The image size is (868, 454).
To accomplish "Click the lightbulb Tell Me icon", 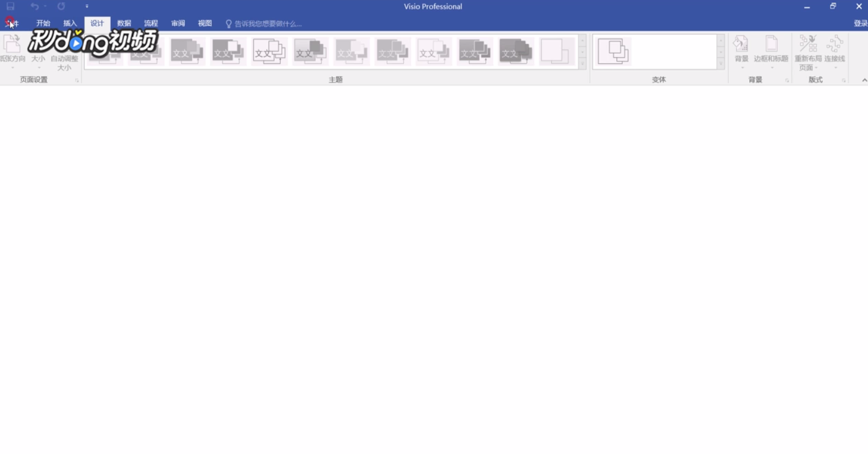I will (229, 24).
